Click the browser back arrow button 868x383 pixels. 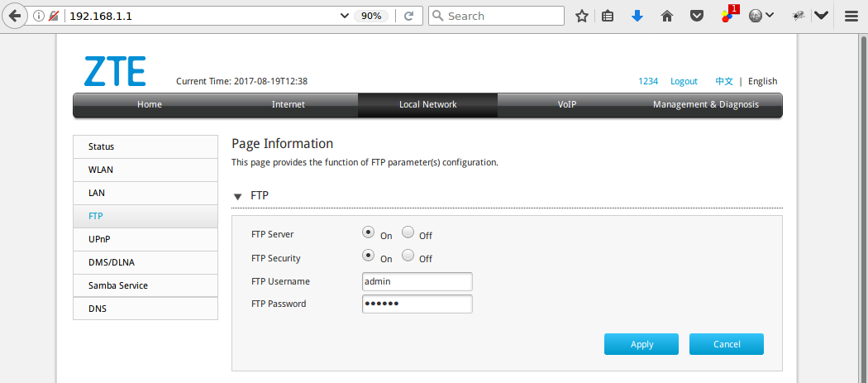tap(14, 16)
